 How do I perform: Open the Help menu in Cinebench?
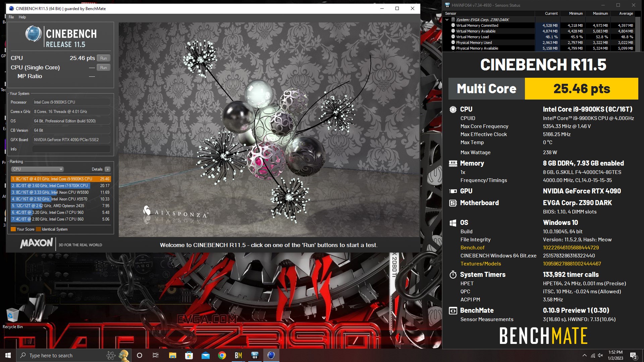22,17
